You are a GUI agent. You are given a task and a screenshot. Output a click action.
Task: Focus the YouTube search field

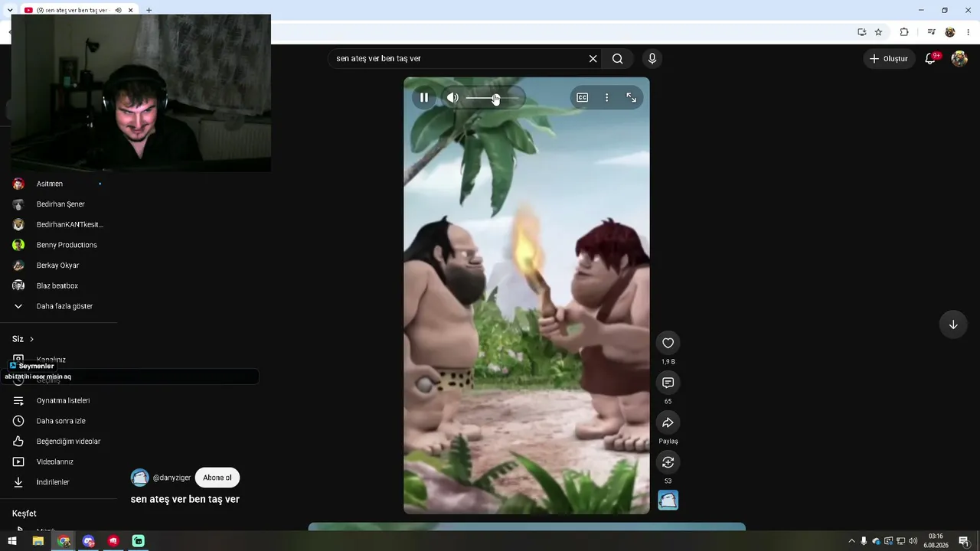[459, 59]
